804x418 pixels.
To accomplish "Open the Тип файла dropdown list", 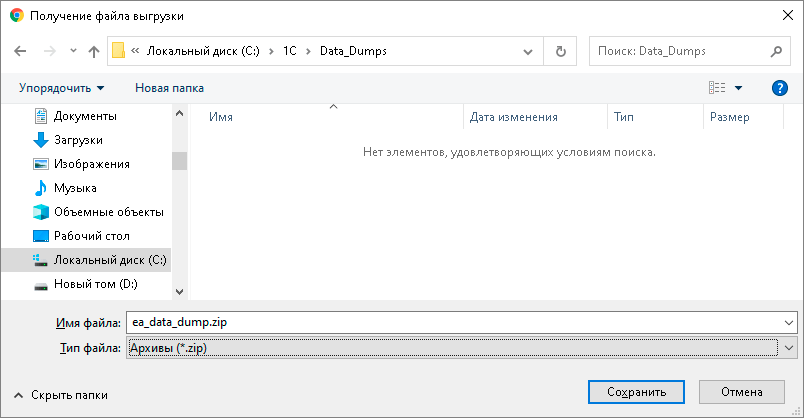I will [x=789, y=347].
